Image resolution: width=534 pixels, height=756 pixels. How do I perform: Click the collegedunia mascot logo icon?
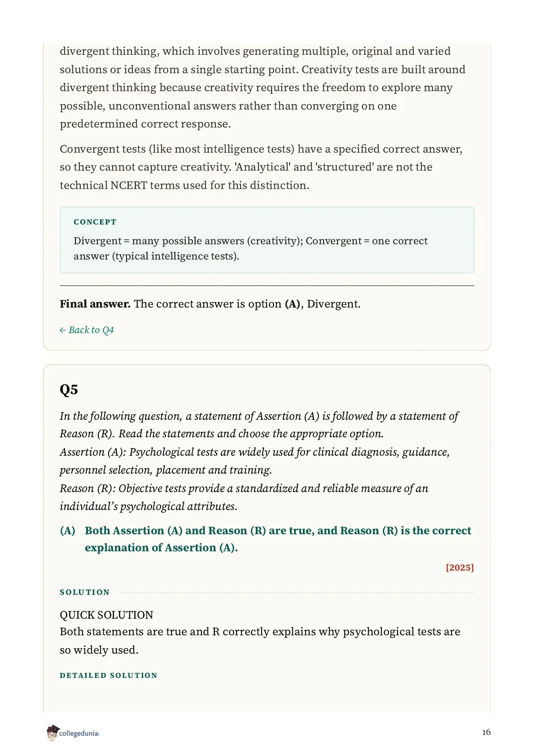coord(53,733)
